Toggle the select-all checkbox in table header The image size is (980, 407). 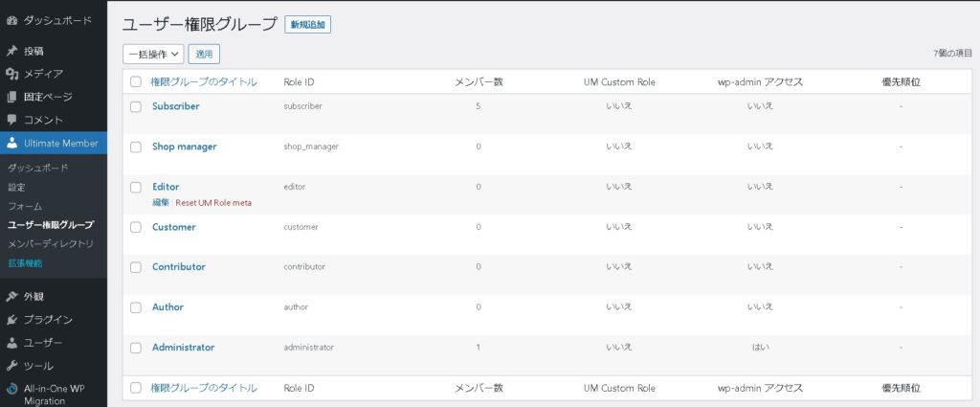click(136, 82)
